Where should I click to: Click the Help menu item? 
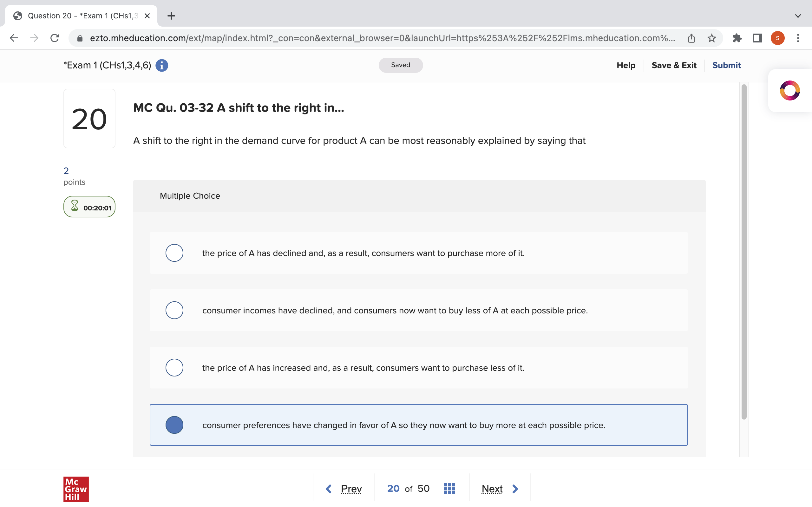click(626, 65)
